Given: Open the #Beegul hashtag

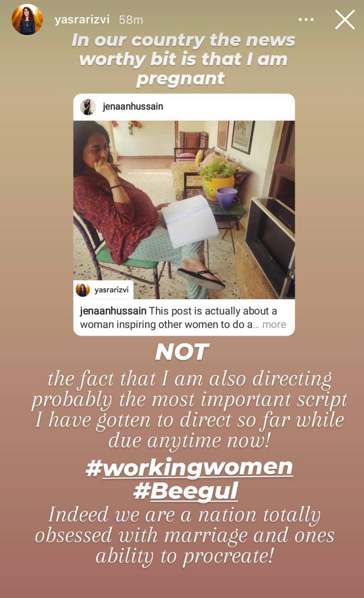Looking at the screenshot, I should tap(185, 491).
